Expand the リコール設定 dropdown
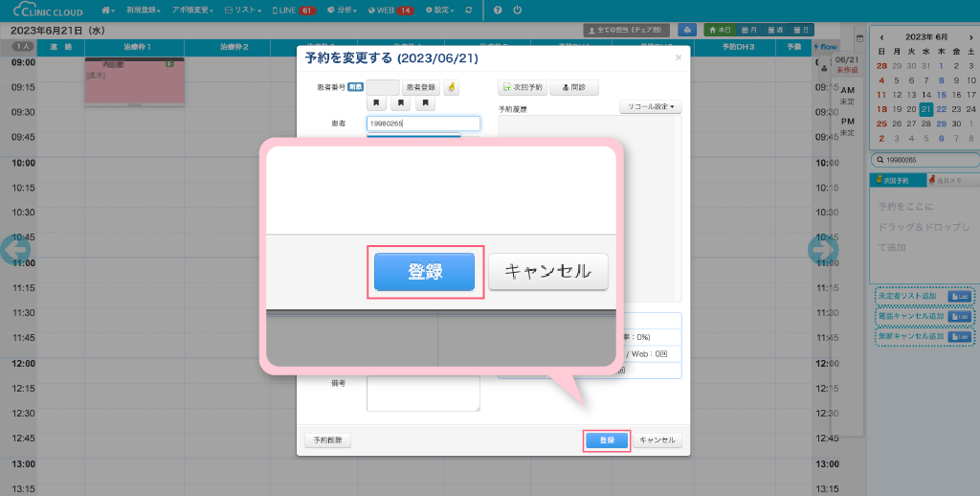This screenshot has width=980, height=496. (x=651, y=106)
